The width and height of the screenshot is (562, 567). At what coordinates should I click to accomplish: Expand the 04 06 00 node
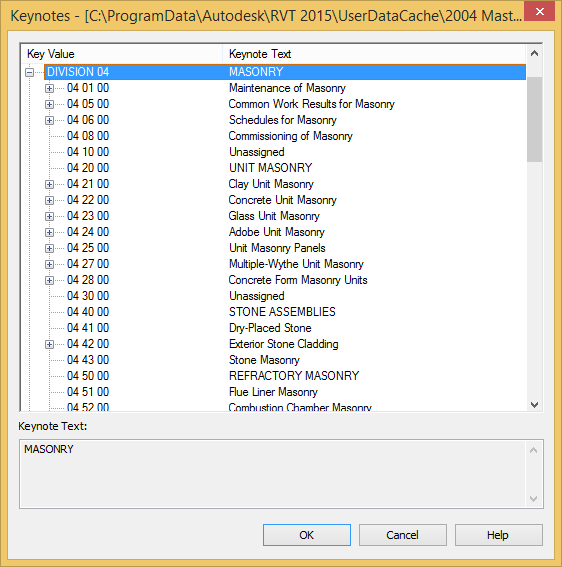(50, 120)
